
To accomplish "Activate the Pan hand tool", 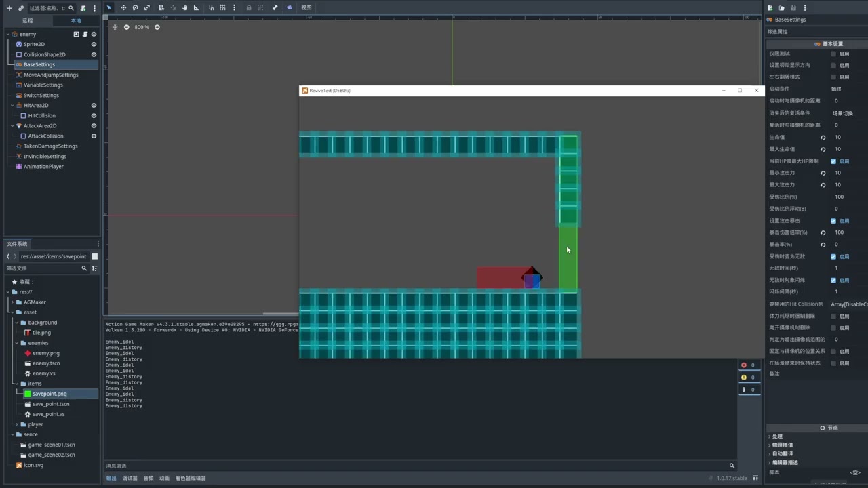I will [x=185, y=7].
